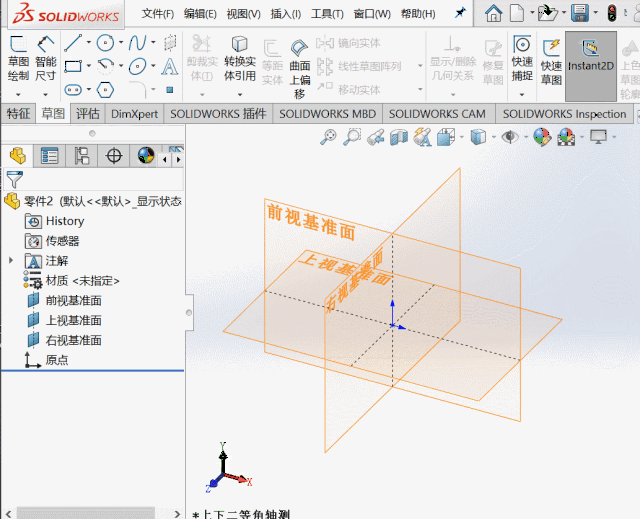Click the Rebuild traffic light icon
Screen dimensions: 640x519
(x=611, y=13)
